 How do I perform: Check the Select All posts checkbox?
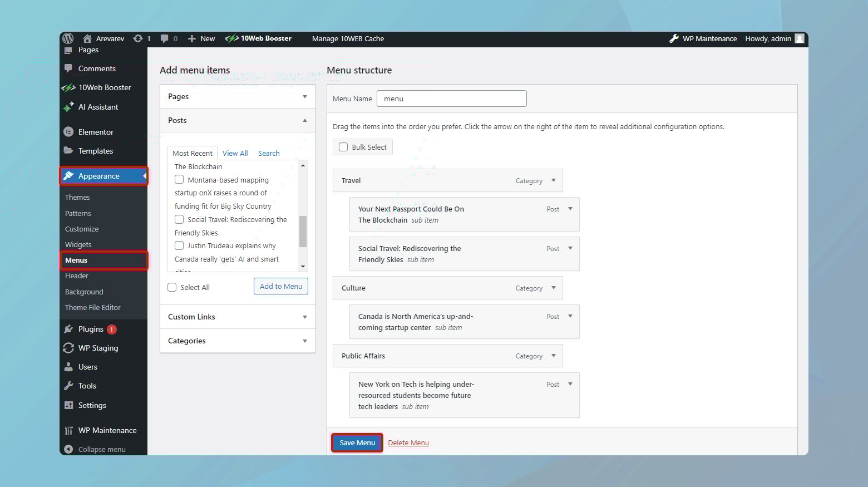click(172, 287)
